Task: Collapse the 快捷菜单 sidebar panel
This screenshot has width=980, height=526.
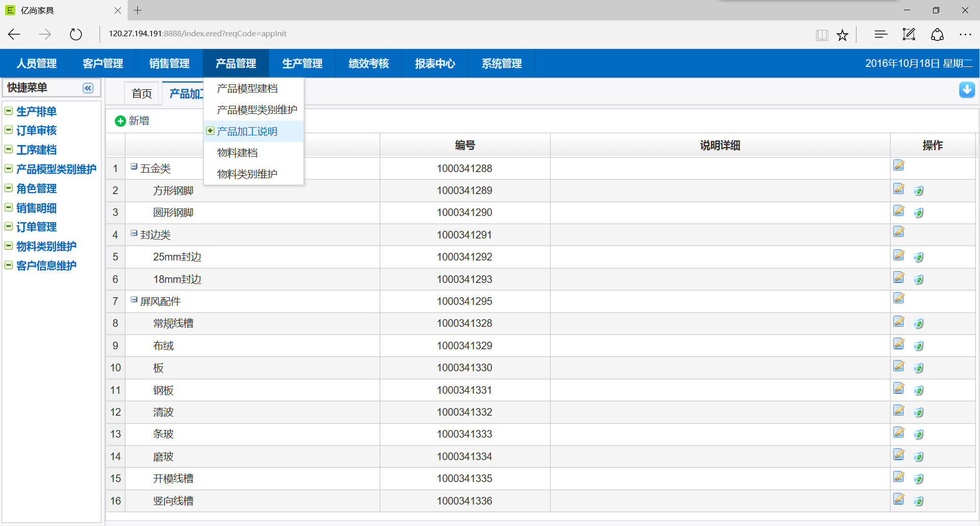Action: [x=88, y=88]
